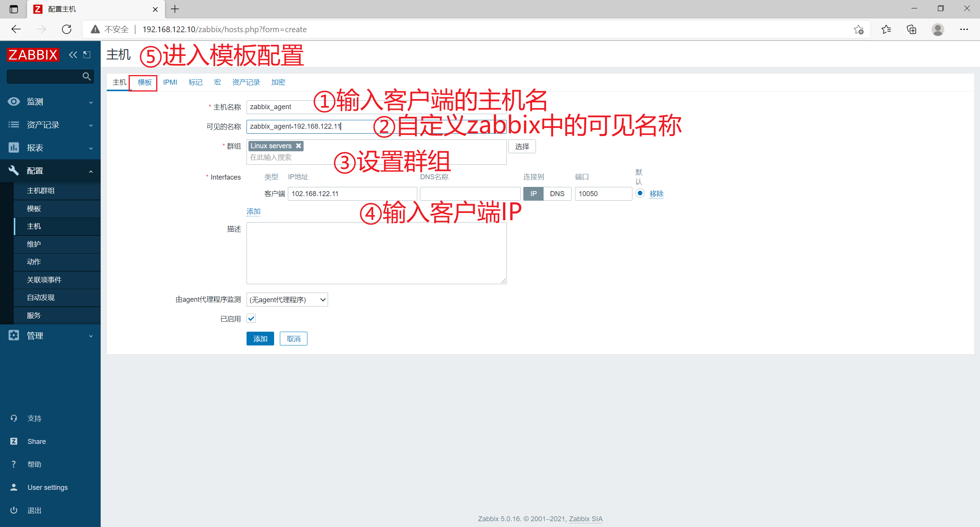Click the bar chart icon for 报表
Image resolution: width=980 pixels, height=527 pixels.
point(14,147)
